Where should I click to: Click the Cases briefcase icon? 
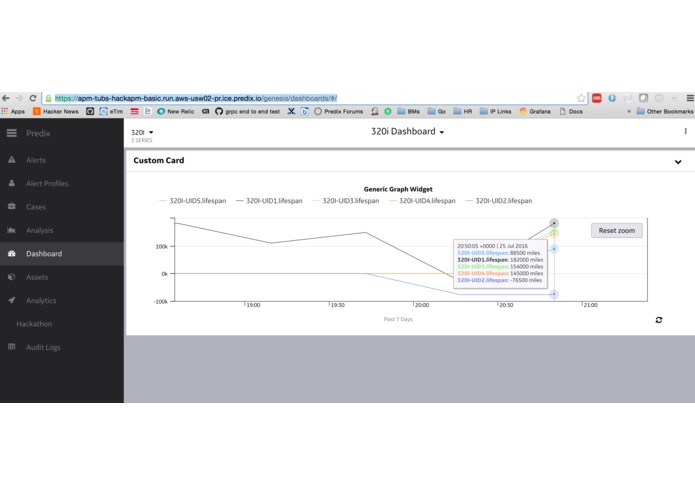(12, 206)
